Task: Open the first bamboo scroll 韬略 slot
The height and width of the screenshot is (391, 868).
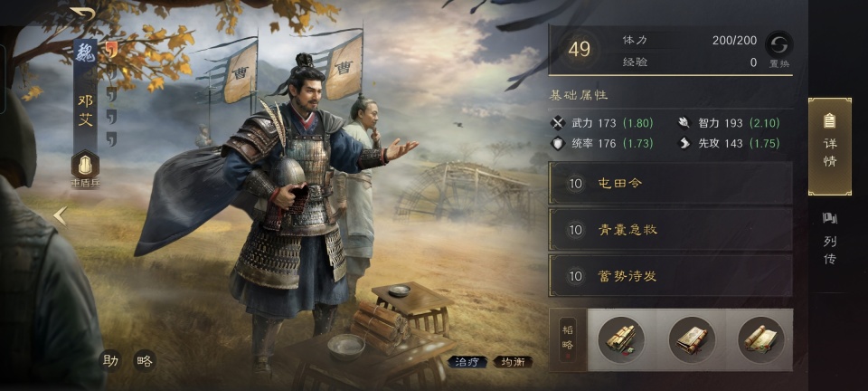Action: point(620,339)
